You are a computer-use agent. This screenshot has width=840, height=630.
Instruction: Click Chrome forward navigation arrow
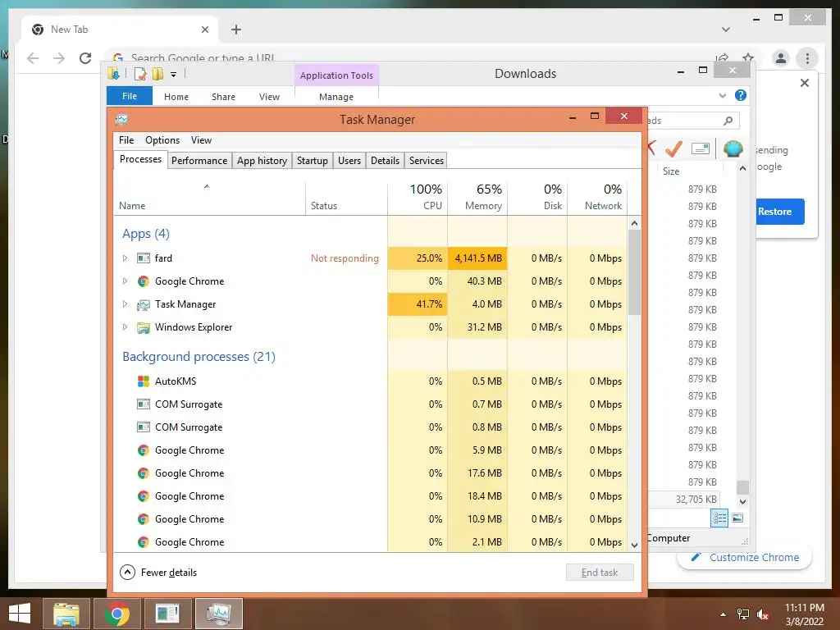coord(59,58)
